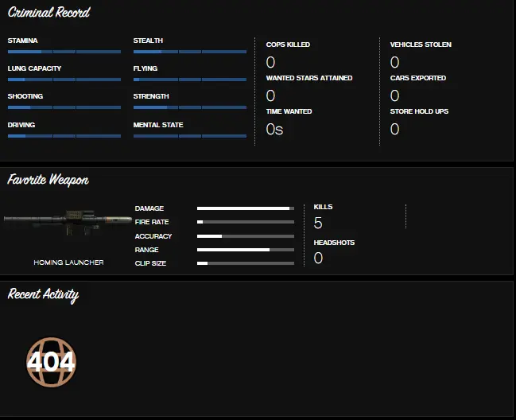The image size is (516, 420).
Task: Click the Shooting stat bar
Action: [64, 107]
